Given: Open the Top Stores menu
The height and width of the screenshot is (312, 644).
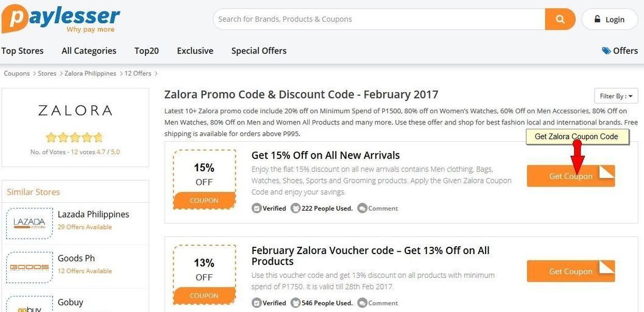Looking at the screenshot, I should [23, 51].
